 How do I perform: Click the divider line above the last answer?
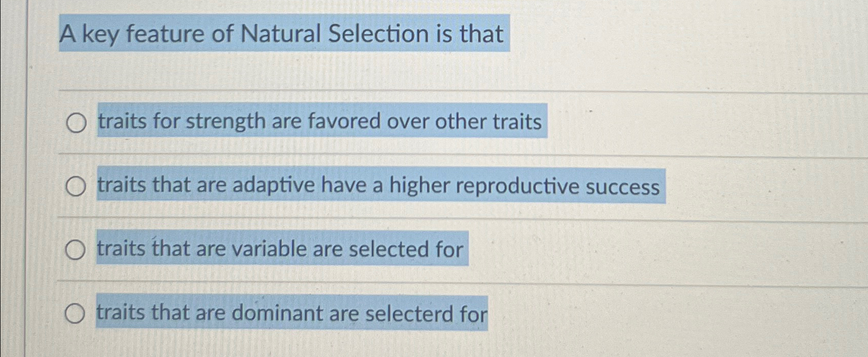click(x=434, y=280)
